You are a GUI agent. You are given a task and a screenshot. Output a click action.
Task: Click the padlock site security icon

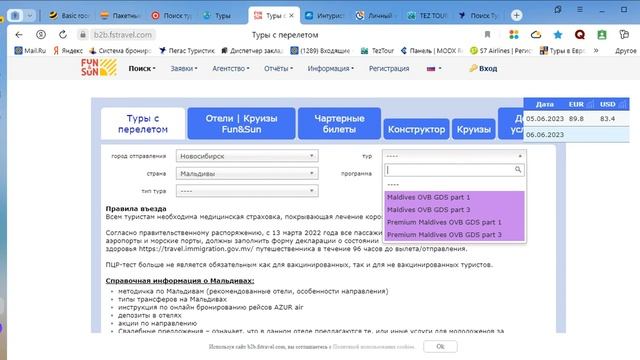click(x=83, y=35)
